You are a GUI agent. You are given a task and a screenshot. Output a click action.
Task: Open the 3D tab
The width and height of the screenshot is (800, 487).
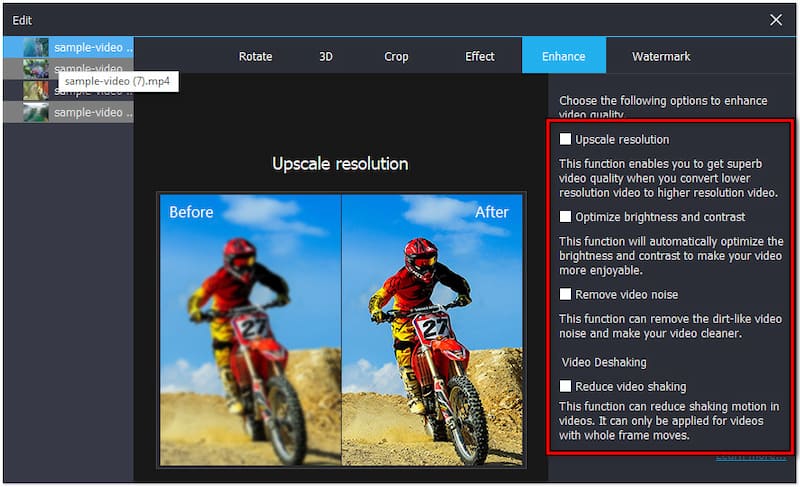tap(326, 57)
